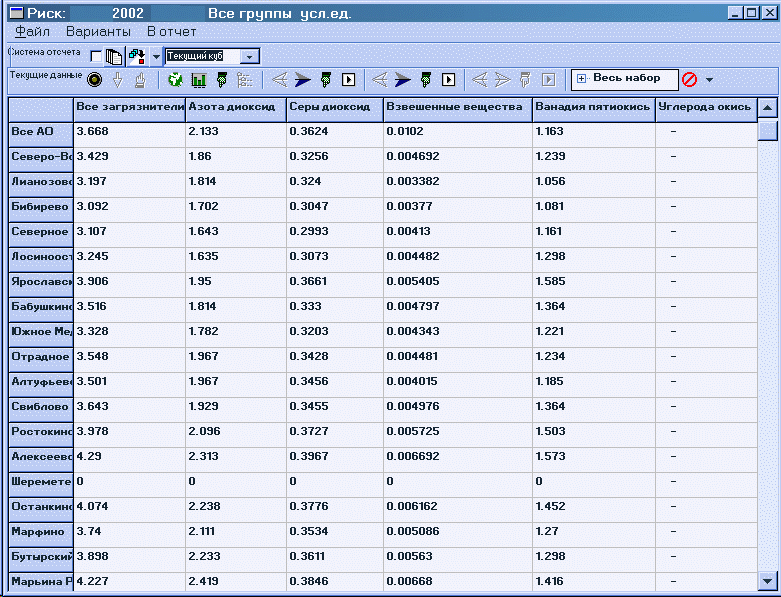Click the greyed upward hand icon

click(140, 80)
